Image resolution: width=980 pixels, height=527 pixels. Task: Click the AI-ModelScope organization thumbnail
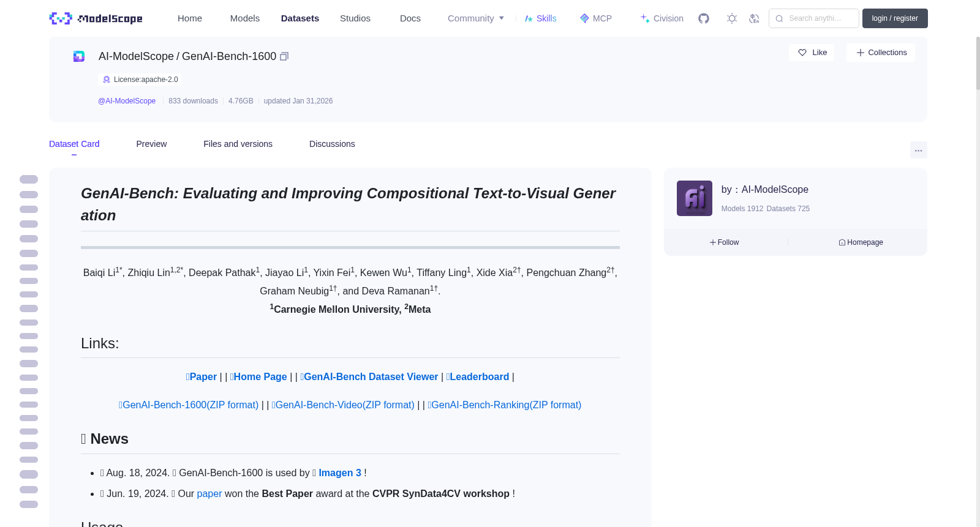(x=695, y=198)
